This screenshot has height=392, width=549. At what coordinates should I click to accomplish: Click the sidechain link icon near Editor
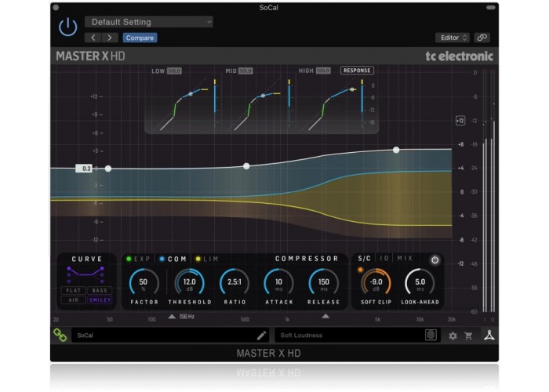[x=482, y=38]
